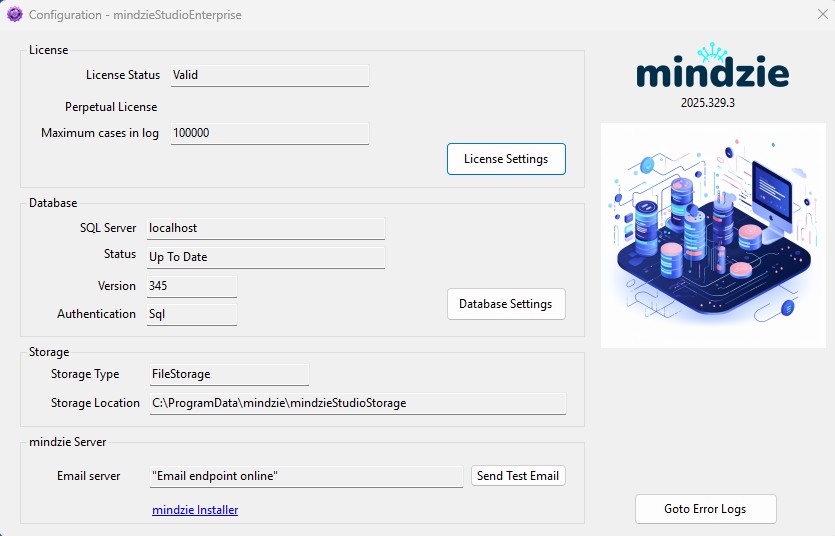Click the Perpetual License label
This screenshot has width=835, height=536.
[x=111, y=107]
